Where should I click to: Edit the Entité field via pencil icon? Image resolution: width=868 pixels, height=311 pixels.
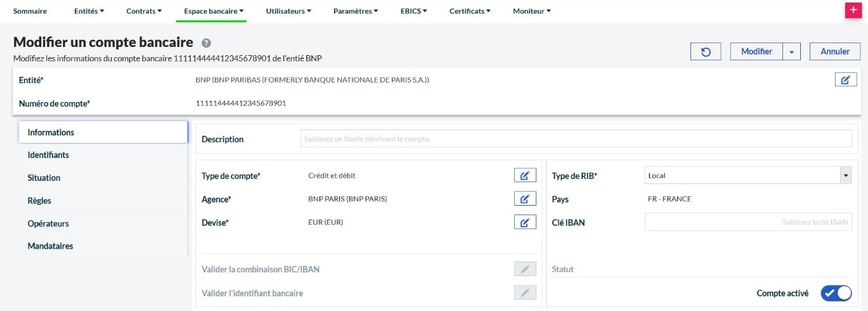[845, 79]
